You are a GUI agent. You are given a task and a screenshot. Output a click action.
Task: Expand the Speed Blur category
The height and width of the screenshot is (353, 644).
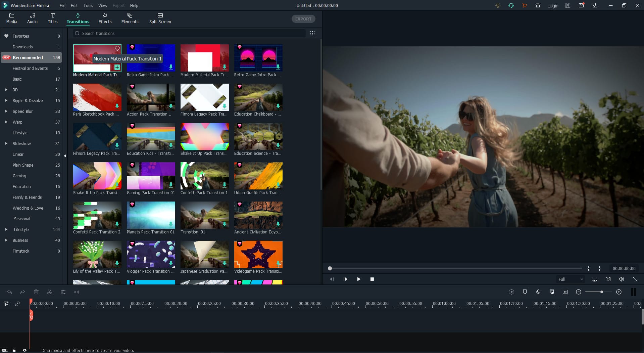click(6, 111)
